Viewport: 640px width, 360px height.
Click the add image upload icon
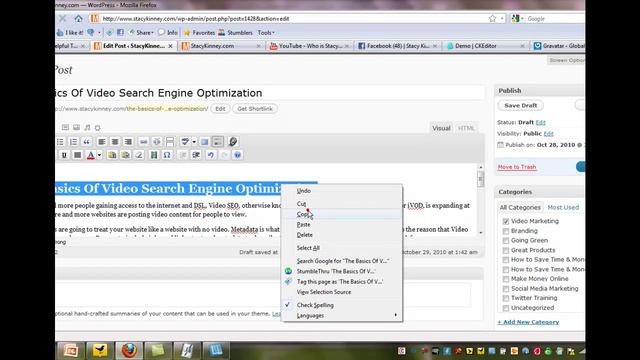[x=65, y=128]
